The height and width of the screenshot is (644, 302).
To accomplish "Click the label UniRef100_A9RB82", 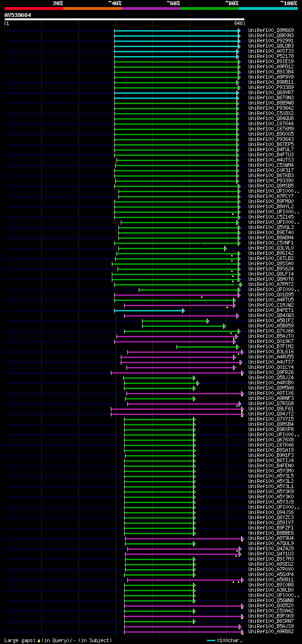I will click(x=271, y=632).
